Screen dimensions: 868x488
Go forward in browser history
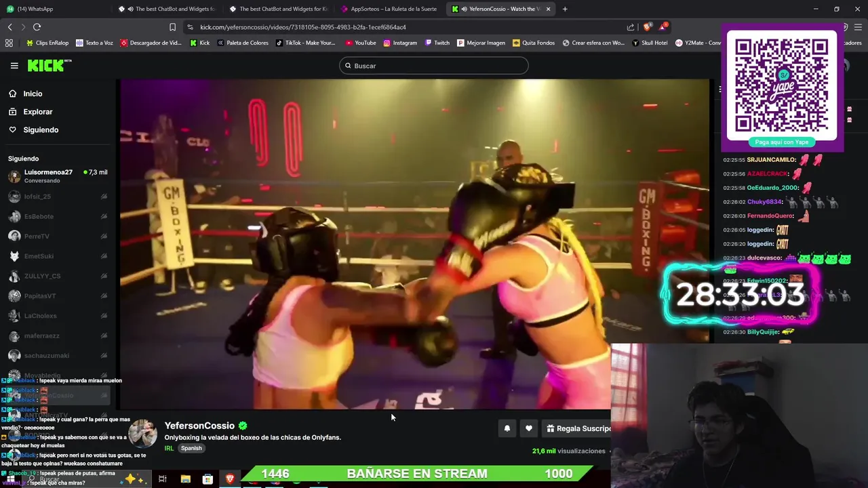(23, 27)
